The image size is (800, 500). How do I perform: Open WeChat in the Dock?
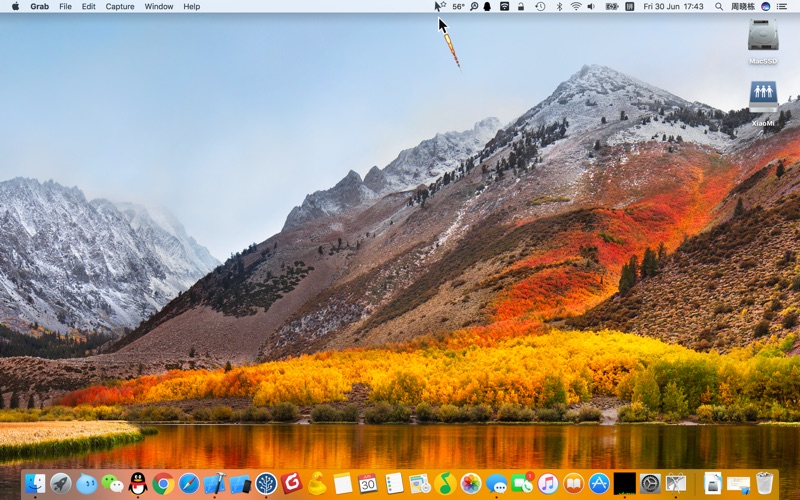click(112, 484)
